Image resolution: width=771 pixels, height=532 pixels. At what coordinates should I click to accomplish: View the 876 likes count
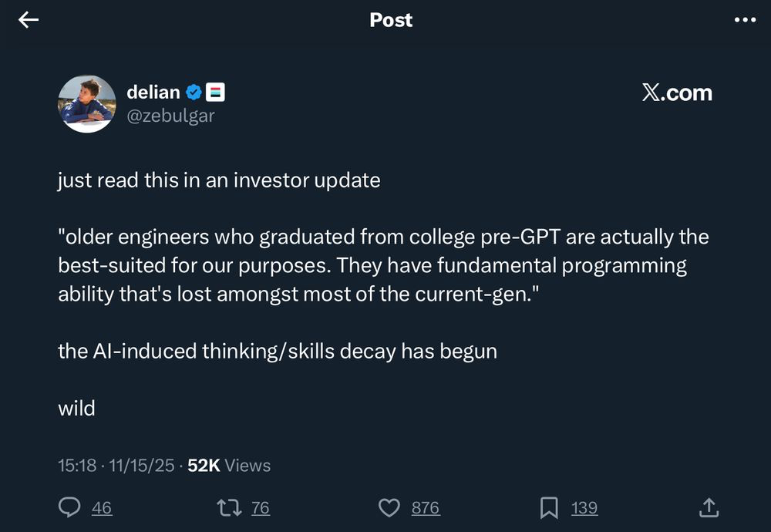[x=425, y=507]
